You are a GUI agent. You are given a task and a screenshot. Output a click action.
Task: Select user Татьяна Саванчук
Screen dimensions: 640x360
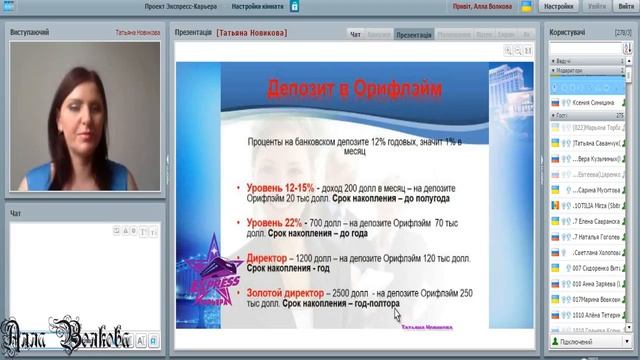pyautogui.click(x=596, y=143)
